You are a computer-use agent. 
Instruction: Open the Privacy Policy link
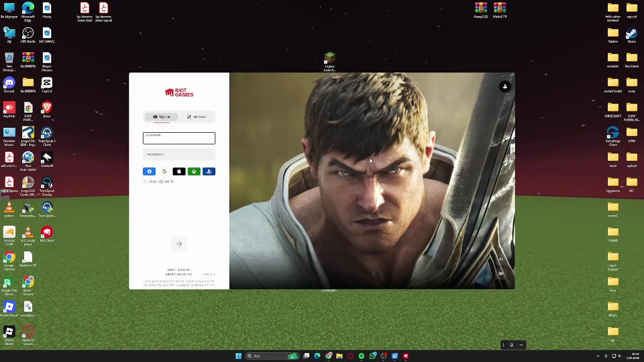[155, 285]
